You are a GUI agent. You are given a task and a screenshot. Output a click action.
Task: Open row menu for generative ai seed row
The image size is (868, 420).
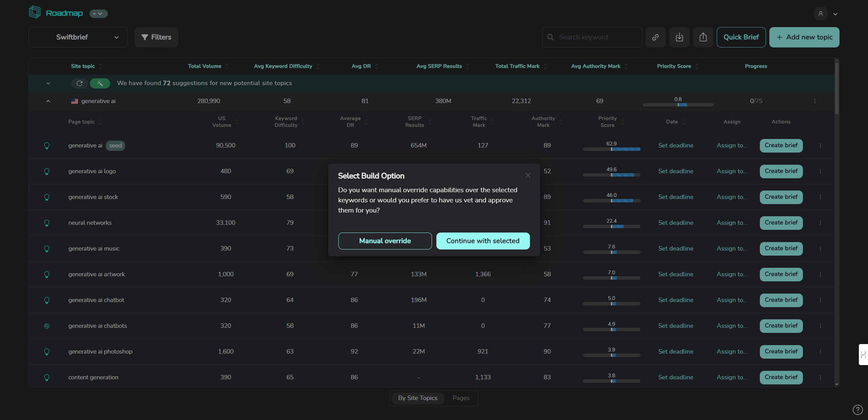coord(820,145)
